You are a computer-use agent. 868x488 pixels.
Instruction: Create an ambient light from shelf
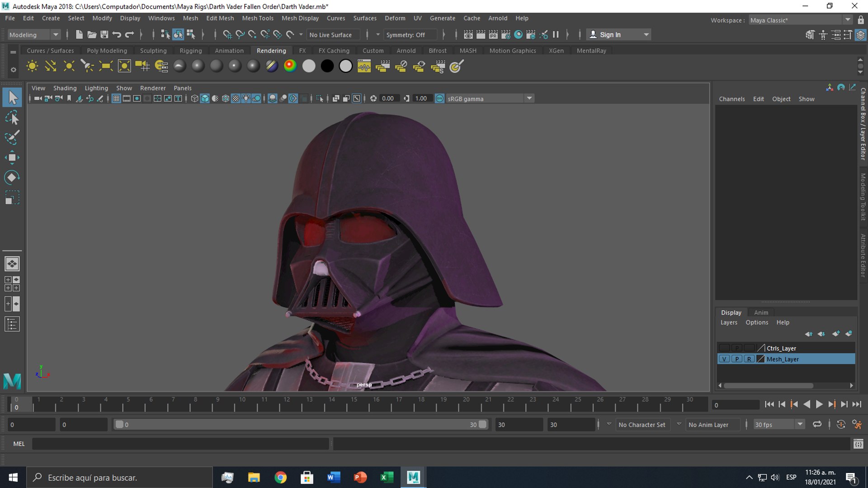pyautogui.click(x=32, y=66)
